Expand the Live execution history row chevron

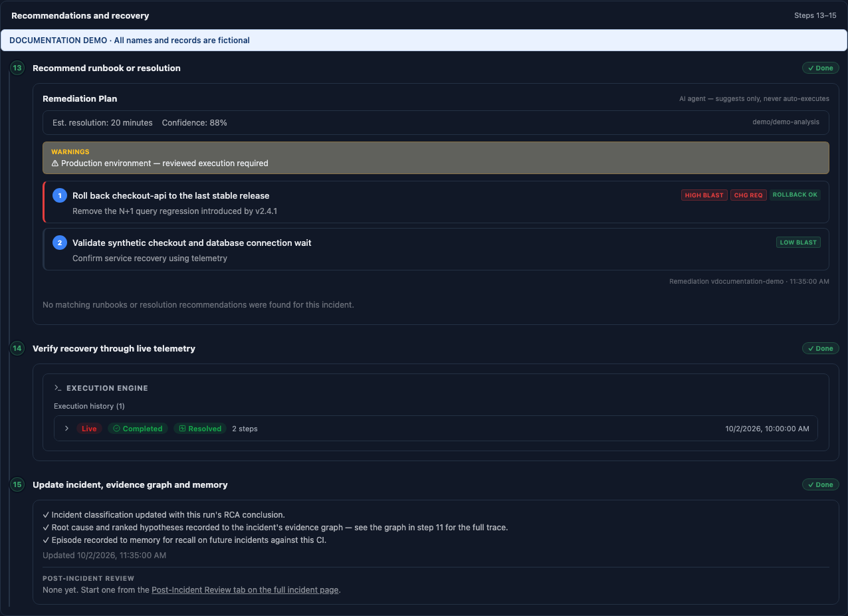click(x=66, y=429)
